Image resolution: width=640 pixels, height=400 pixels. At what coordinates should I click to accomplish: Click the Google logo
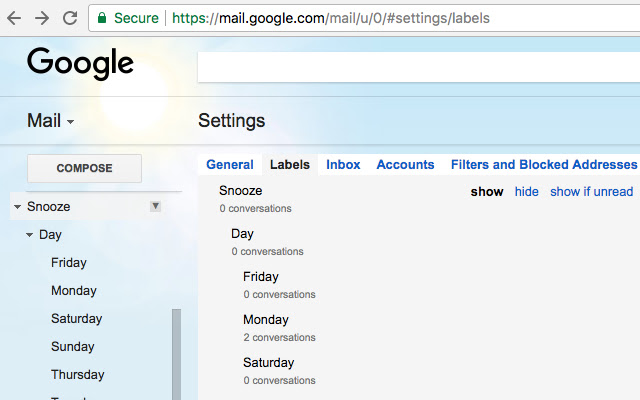tap(80, 63)
